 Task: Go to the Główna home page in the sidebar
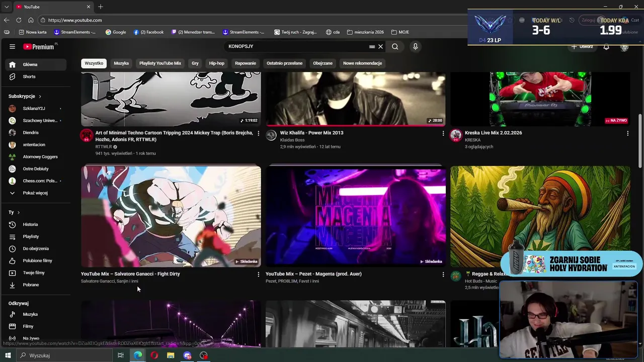click(x=36, y=64)
